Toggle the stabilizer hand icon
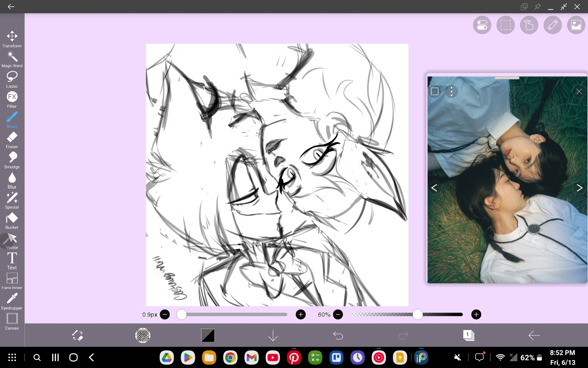The height and width of the screenshot is (368, 588). click(x=529, y=25)
